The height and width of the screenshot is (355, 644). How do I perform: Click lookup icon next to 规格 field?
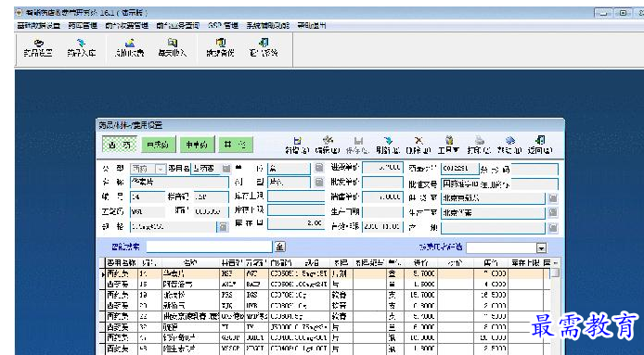click(223, 226)
